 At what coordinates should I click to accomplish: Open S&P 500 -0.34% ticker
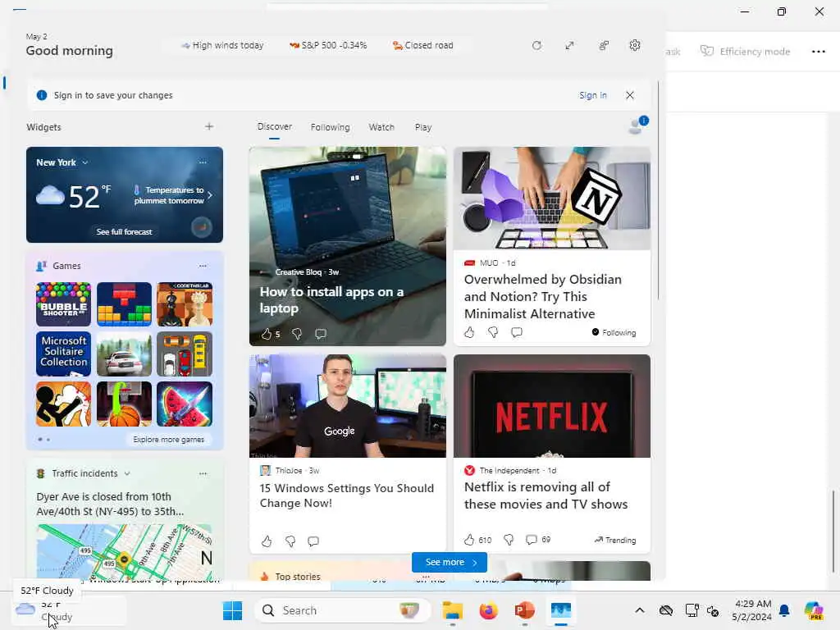(x=328, y=46)
